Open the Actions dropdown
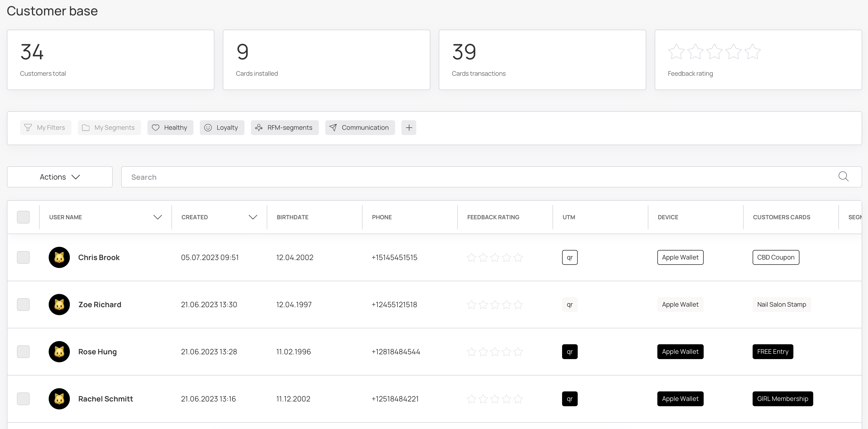This screenshot has height=429, width=868. click(60, 177)
